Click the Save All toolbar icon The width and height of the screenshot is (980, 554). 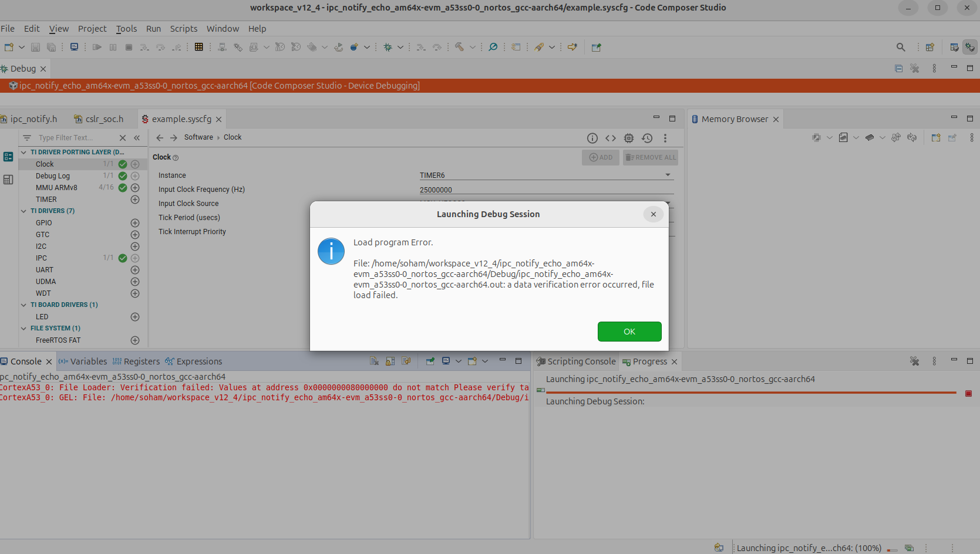click(52, 47)
